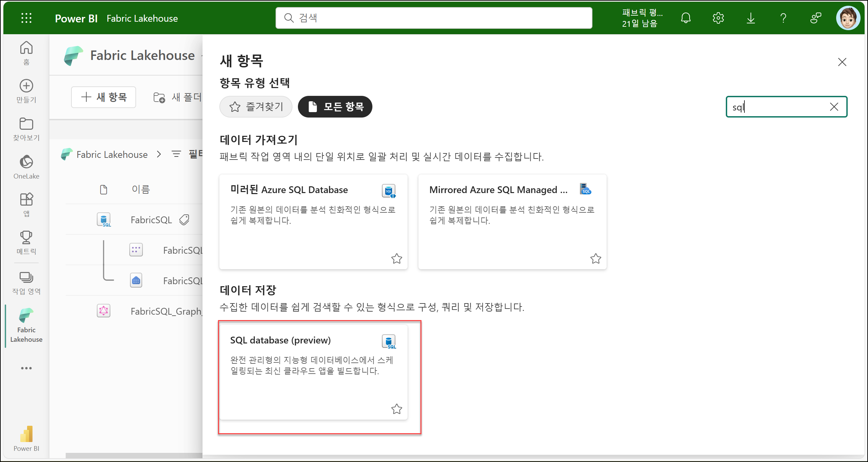Favorite the 미러된 Azure SQL Database card
Image resolution: width=868 pixels, height=462 pixels.
tap(397, 259)
